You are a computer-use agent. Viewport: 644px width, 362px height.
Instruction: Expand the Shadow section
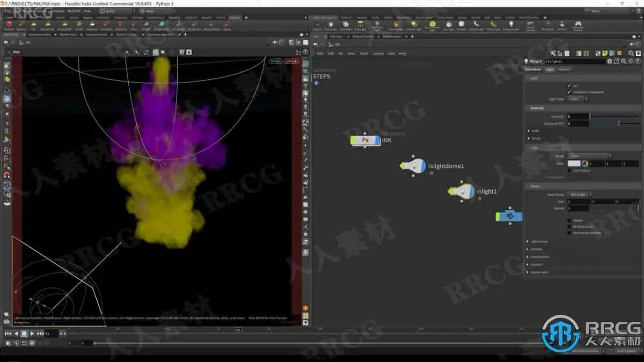pyautogui.click(x=535, y=249)
